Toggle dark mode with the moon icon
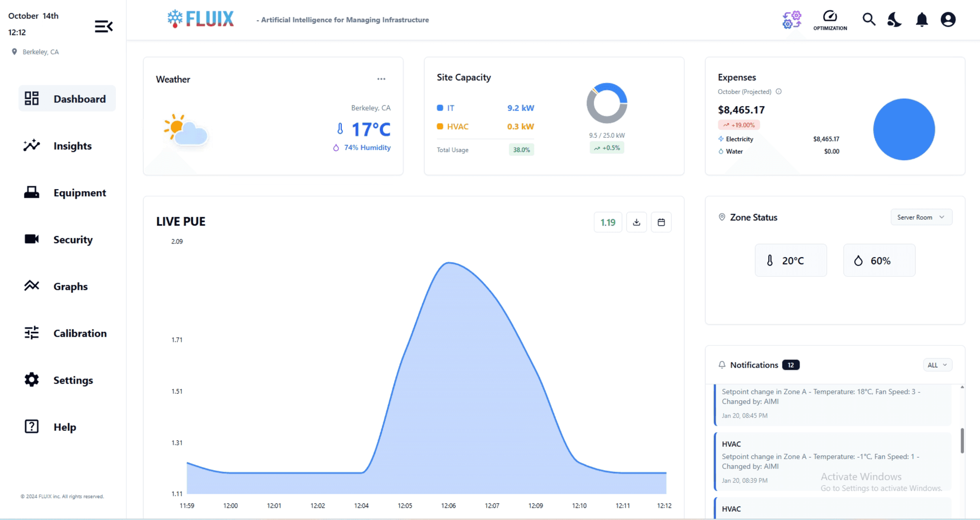Screen dimensions: 980x520 [x=894, y=20]
